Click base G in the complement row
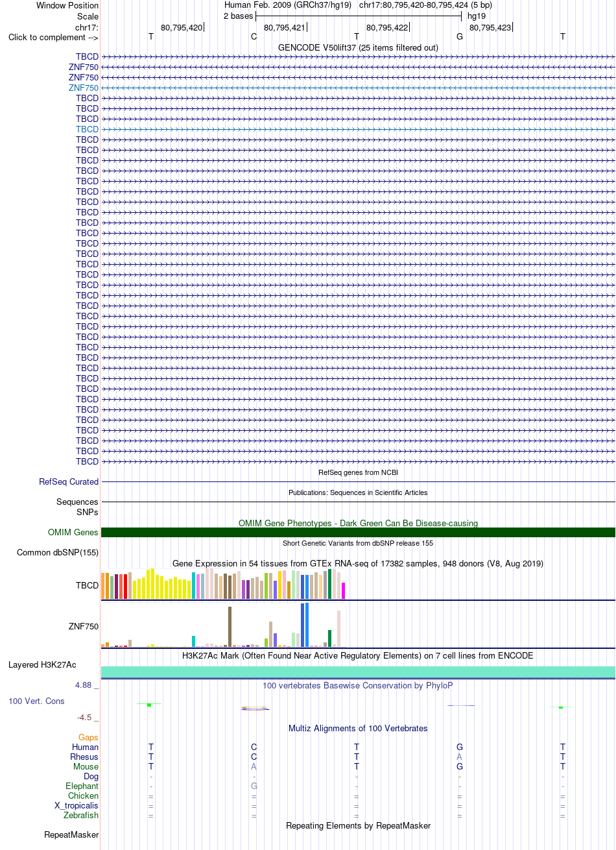Screen dimensions: 616x850 point(460,36)
